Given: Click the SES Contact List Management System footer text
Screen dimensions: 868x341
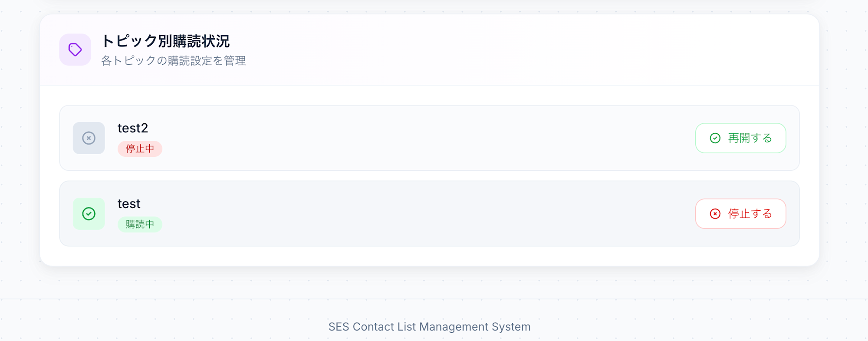Looking at the screenshot, I should click(429, 327).
